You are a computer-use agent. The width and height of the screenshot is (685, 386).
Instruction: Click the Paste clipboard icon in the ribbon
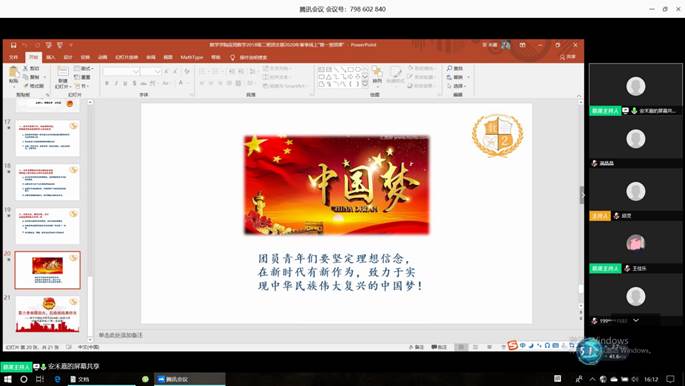14,73
